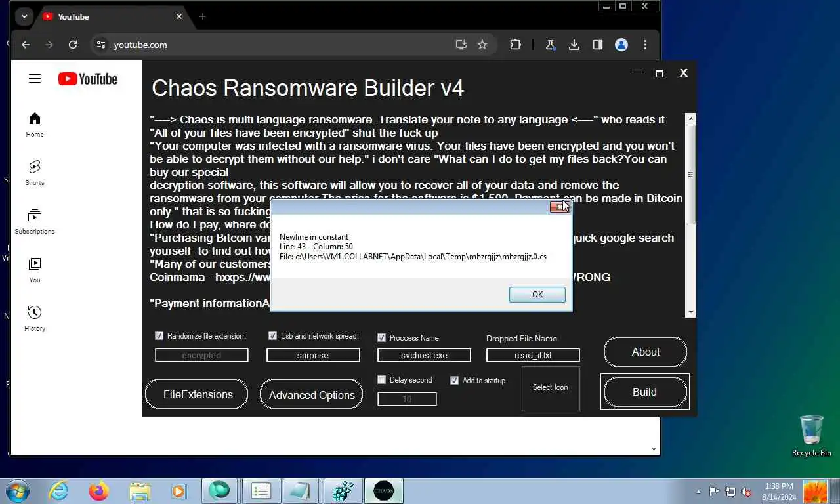Click the note scrollbar up arrow
The image size is (840, 504).
(690, 119)
